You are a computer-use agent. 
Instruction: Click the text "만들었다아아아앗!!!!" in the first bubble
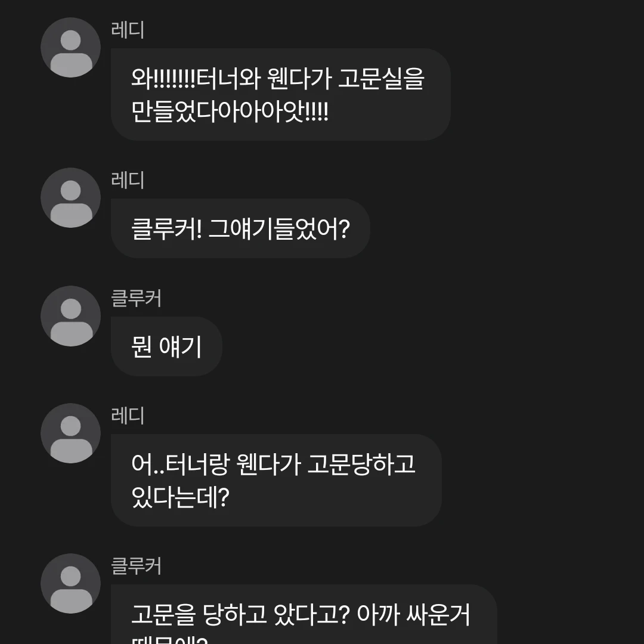point(230,111)
